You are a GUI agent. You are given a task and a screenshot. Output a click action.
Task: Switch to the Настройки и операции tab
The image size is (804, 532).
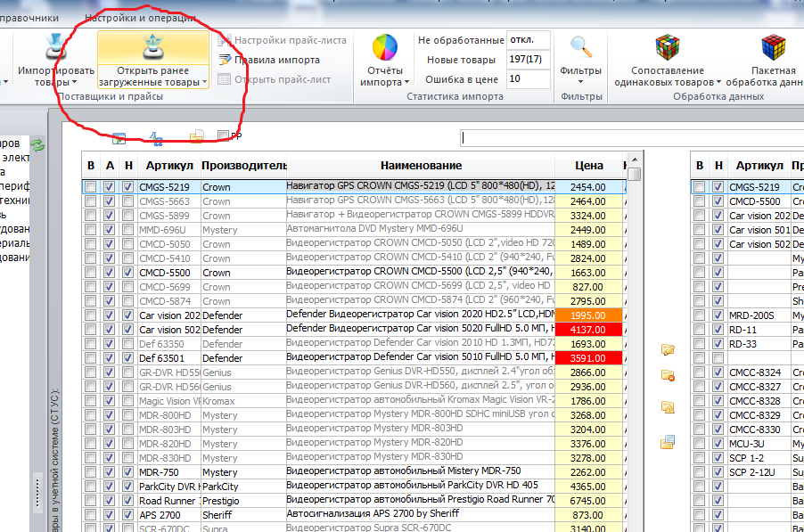[x=140, y=18]
